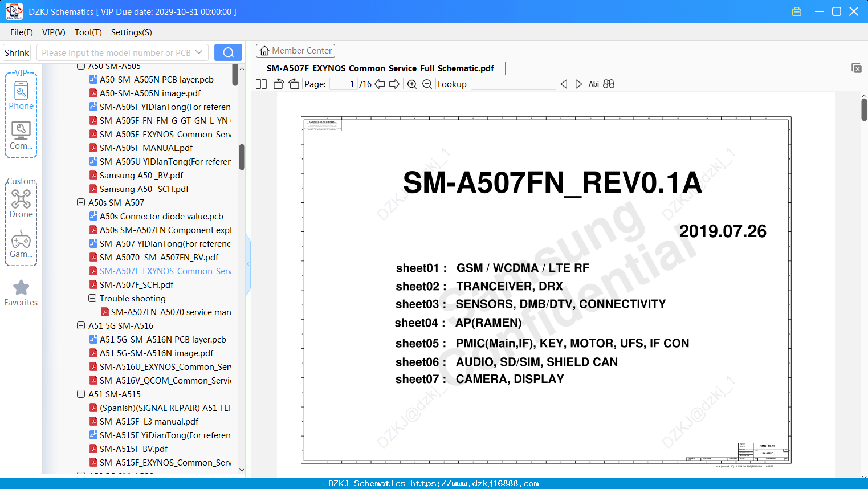Toggle the Abi whole-word match icon
868x489 pixels.
594,84
